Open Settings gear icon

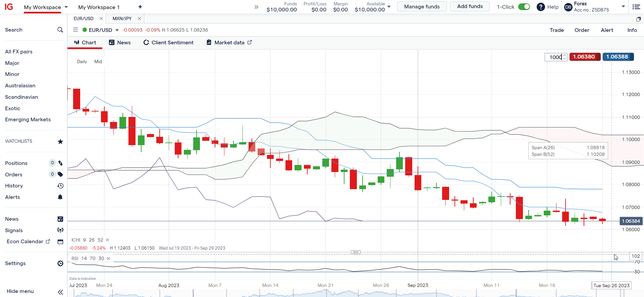click(x=60, y=263)
